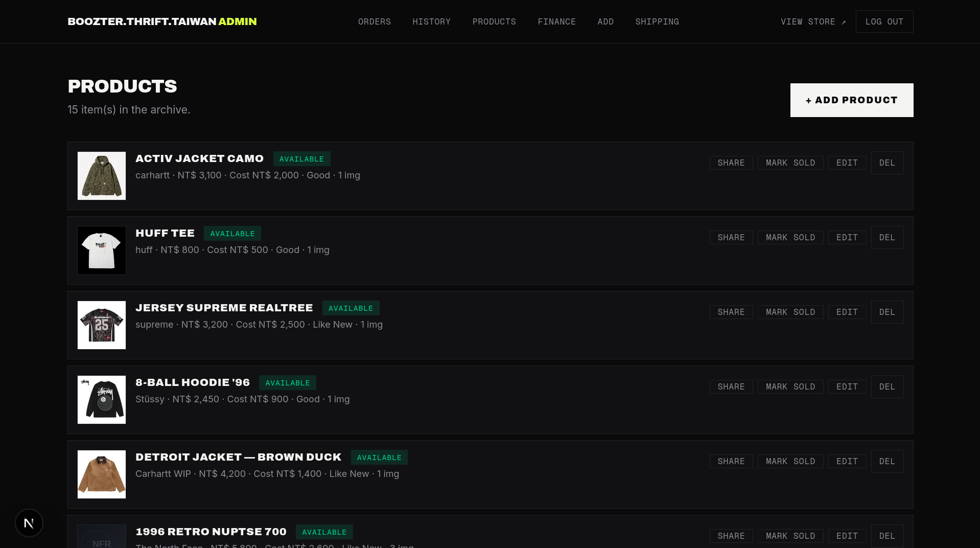This screenshot has width=980, height=548.
Task: Click the Jersey Supreme Realtree title
Action: (224, 308)
